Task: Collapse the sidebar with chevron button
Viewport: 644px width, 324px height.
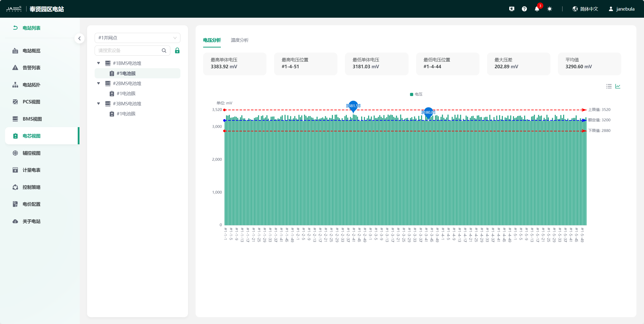Action: point(79,38)
